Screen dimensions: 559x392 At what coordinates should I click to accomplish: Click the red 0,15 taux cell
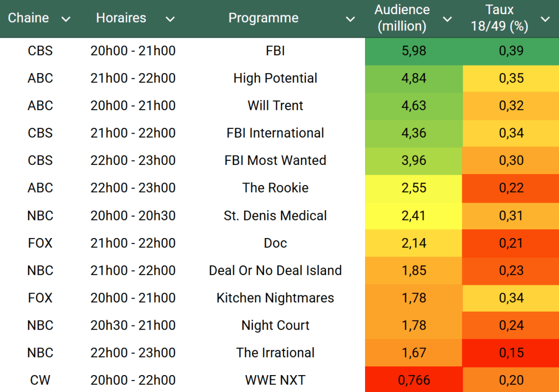(511, 353)
